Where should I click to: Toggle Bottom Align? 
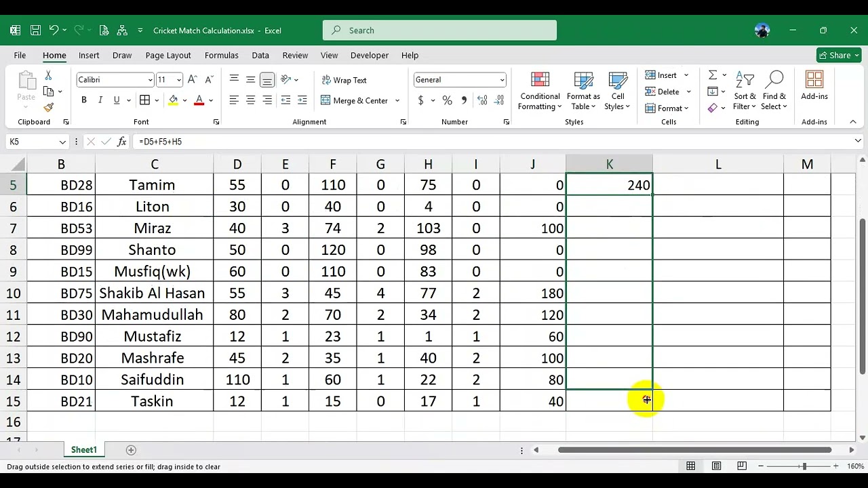267,80
